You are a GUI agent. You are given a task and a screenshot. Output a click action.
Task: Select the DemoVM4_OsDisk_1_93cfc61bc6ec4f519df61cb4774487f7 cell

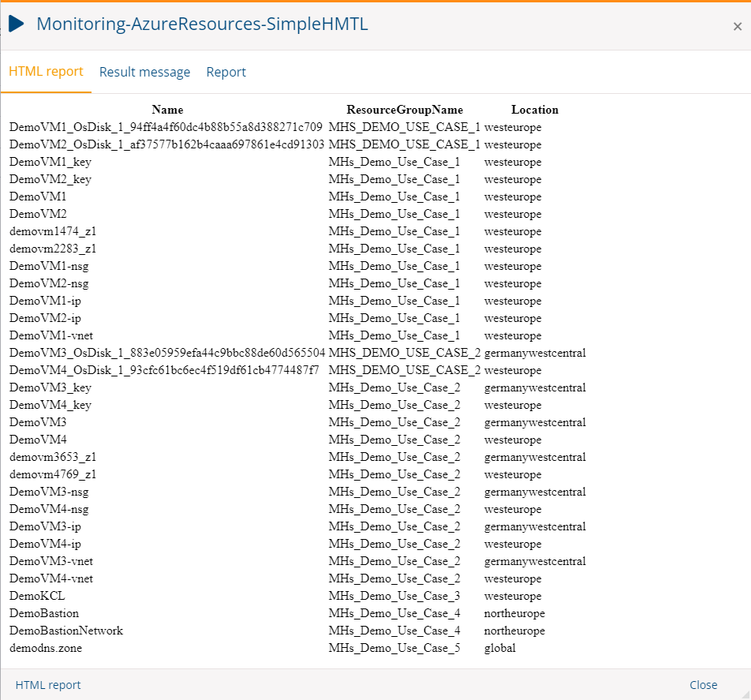(x=164, y=370)
